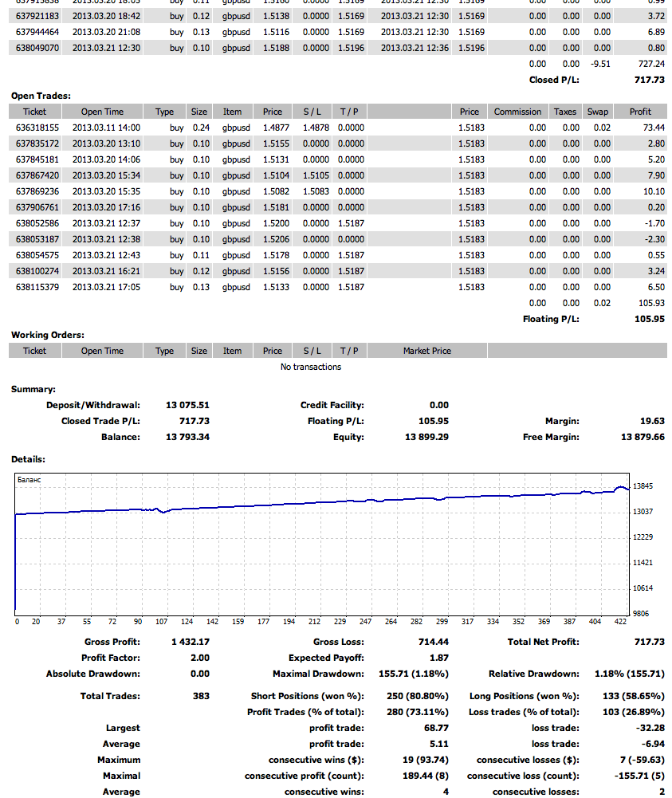Select open trade ticket 638115379

tap(37, 287)
